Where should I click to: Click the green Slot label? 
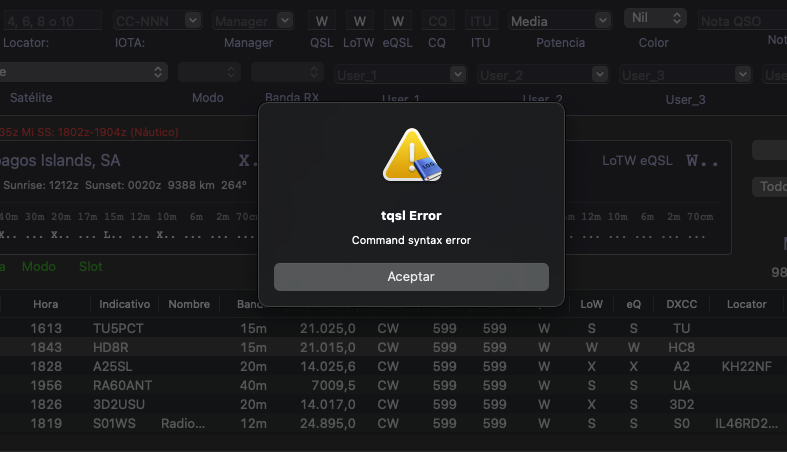(x=91, y=266)
